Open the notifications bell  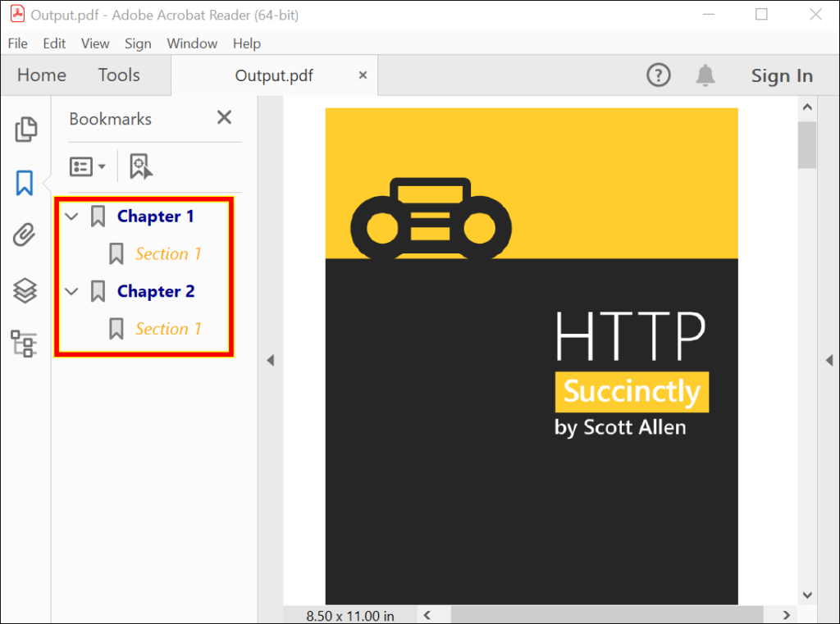point(704,75)
